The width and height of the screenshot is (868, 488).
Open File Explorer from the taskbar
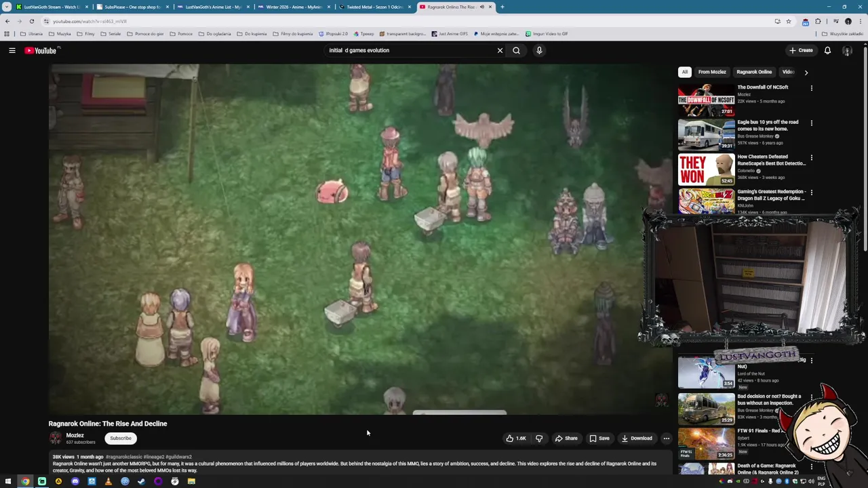click(191, 481)
